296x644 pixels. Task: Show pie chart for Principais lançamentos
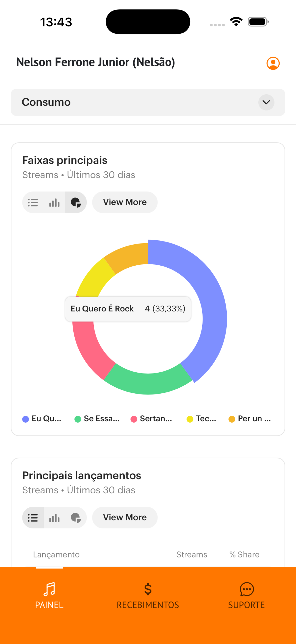[76, 518]
